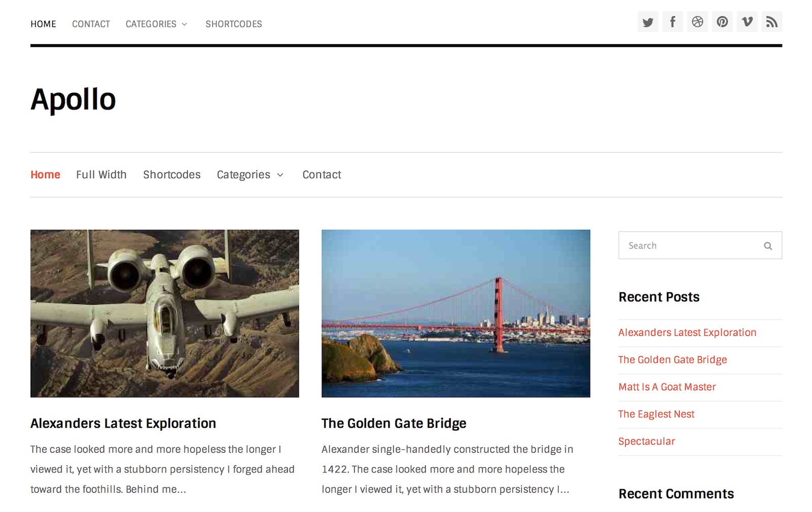Visit the Pinterest social icon
This screenshot has width=812, height=512.
(722, 22)
